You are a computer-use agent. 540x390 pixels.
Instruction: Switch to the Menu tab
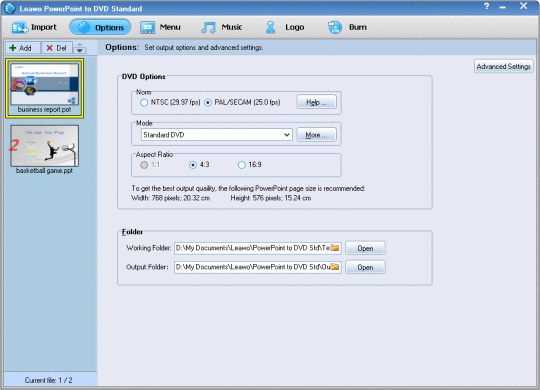[x=160, y=27]
